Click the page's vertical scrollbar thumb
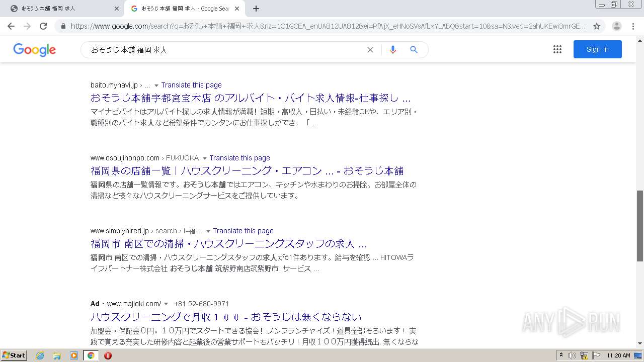Viewport: 644px width, 362px height. pyautogui.click(x=640, y=226)
